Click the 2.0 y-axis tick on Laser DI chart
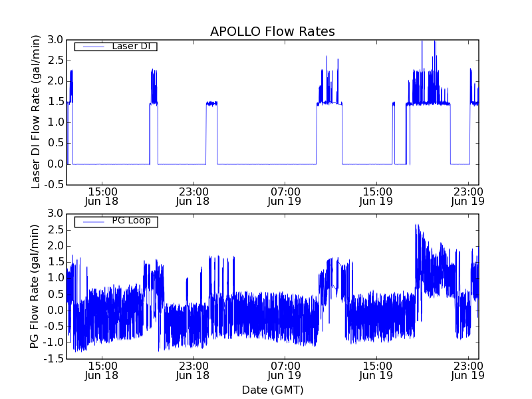Screen dimensions: 532x399 click(x=56, y=81)
